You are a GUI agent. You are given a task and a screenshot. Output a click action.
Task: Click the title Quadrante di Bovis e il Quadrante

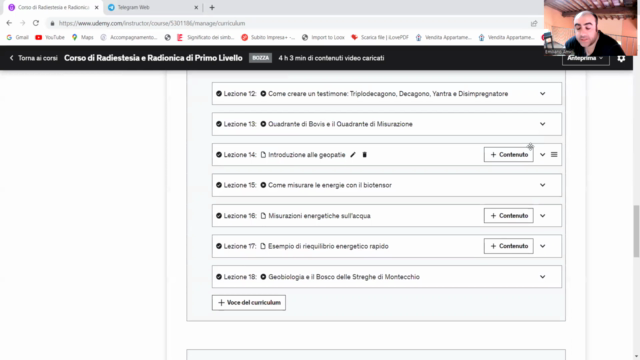pos(340,124)
